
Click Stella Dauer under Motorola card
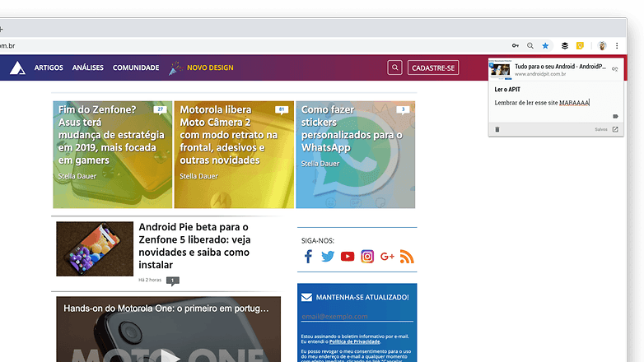[x=198, y=176]
